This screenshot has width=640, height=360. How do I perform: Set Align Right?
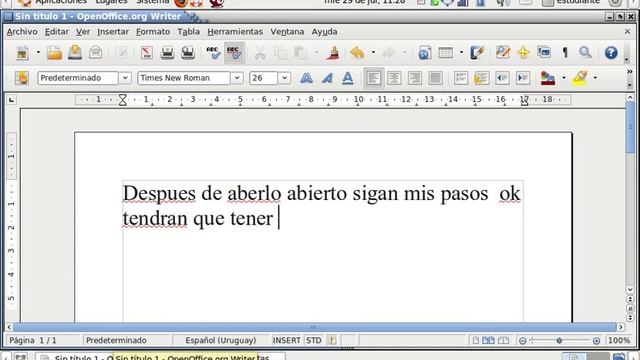point(415,78)
